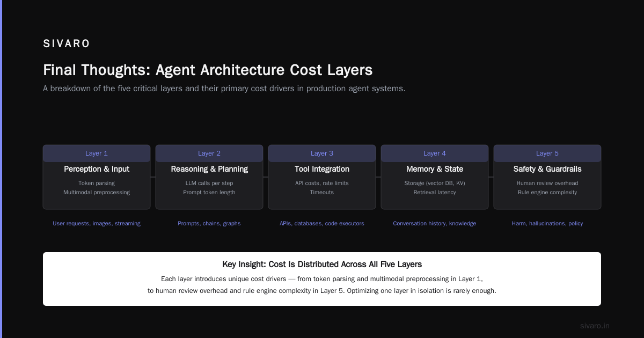
Task: Click the Final Thoughts slide title
Action: coord(208,70)
